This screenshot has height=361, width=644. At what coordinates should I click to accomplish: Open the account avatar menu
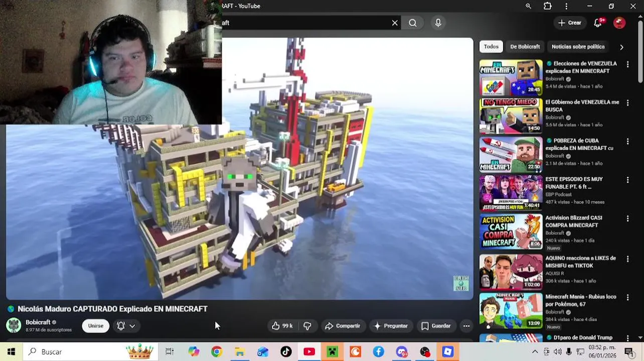coord(619,23)
